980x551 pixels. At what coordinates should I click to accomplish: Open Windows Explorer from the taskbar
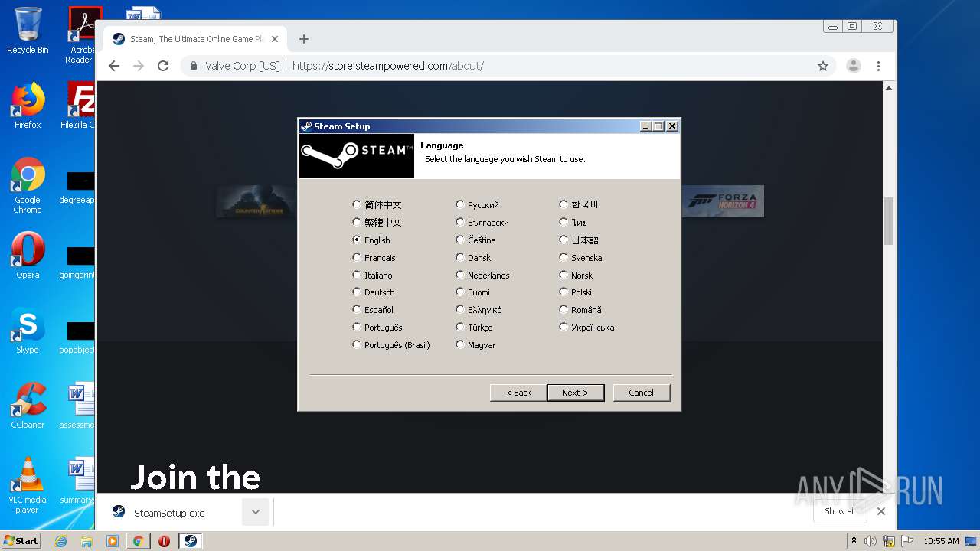point(87,541)
